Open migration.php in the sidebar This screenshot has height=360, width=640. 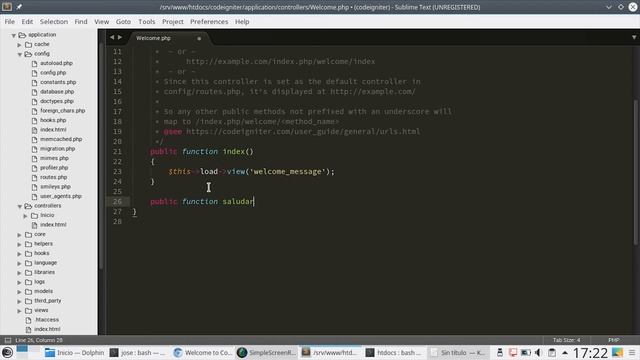(x=58, y=149)
